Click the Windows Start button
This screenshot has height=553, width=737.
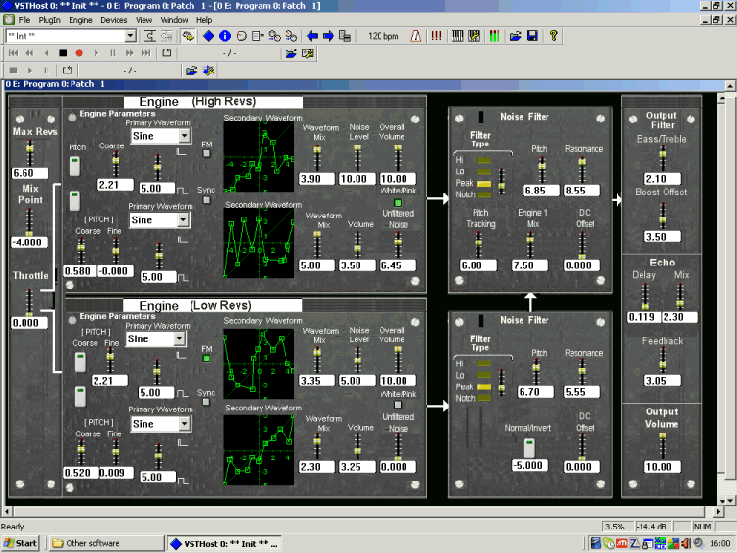(20, 543)
